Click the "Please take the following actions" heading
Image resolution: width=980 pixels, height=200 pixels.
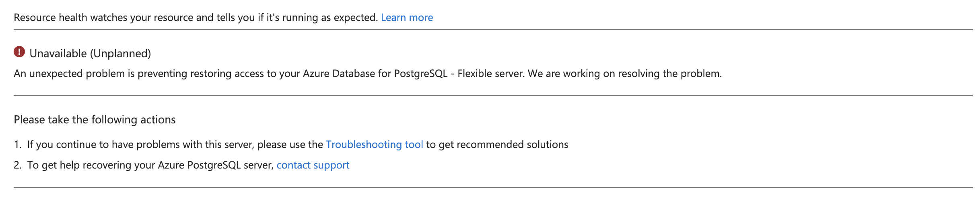click(95, 120)
